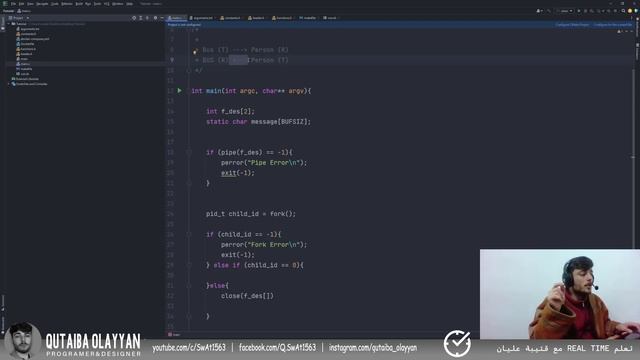Place cursor on 'int f_des[2];' line
The width and height of the screenshot is (640, 360).
230,111
